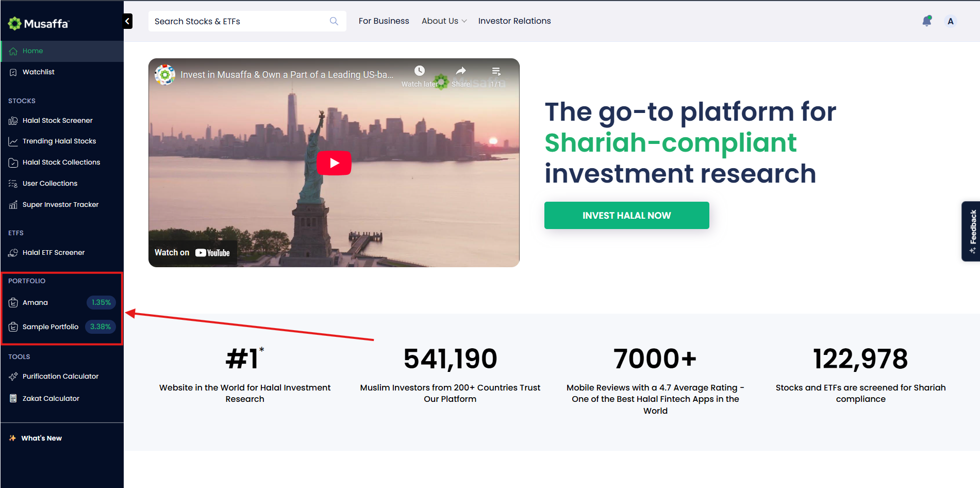The width and height of the screenshot is (980, 488).
Task: Click the Halal ETF Screener icon
Action: 13,253
